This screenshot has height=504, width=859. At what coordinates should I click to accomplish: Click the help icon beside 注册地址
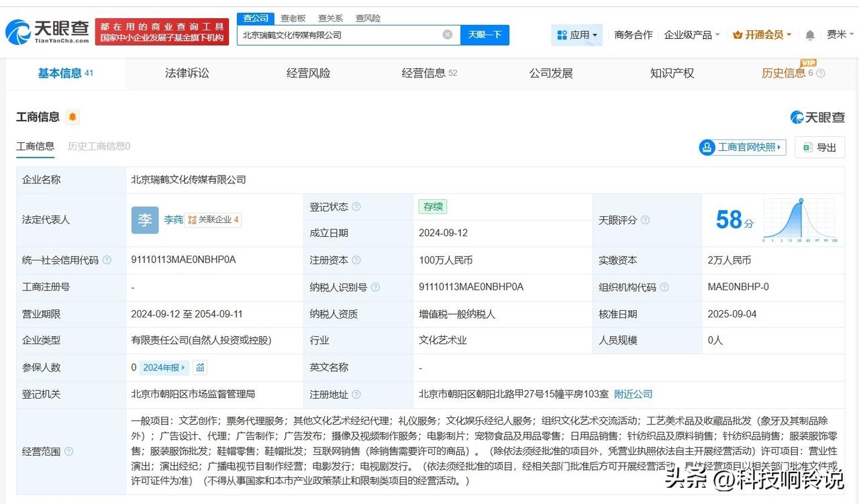pos(356,395)
